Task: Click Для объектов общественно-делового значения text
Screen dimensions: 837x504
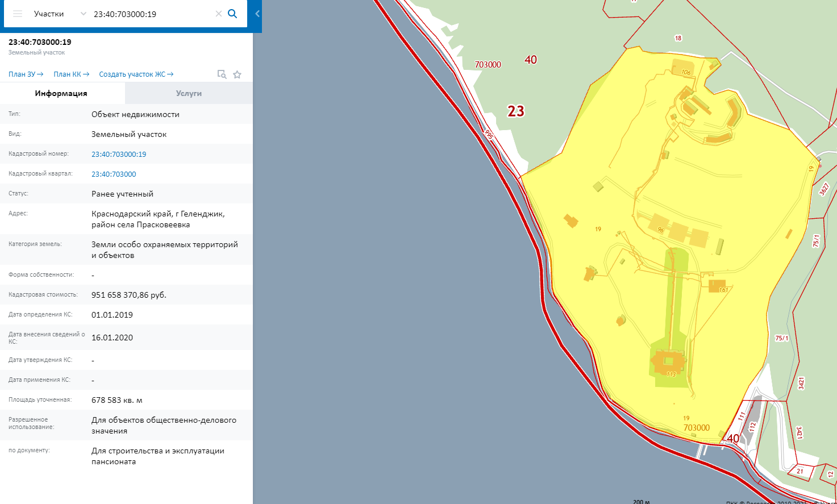Action: click(x=164, y=426)
